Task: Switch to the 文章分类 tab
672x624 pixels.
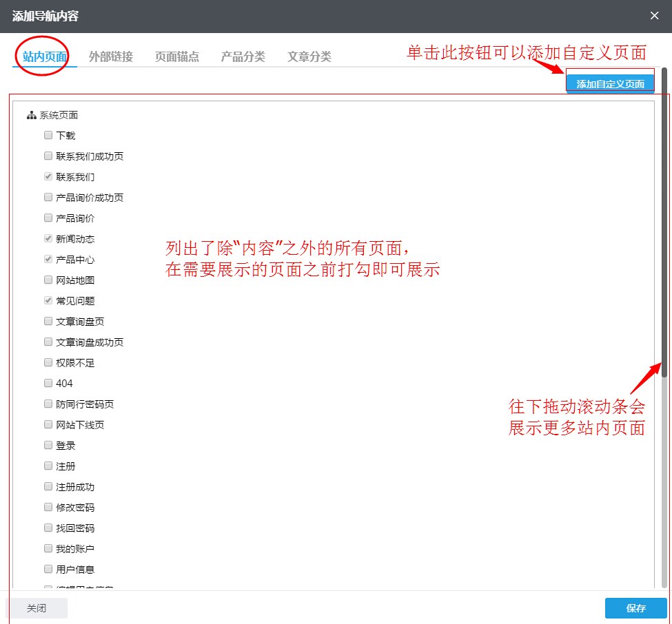Action: point(308,56)
